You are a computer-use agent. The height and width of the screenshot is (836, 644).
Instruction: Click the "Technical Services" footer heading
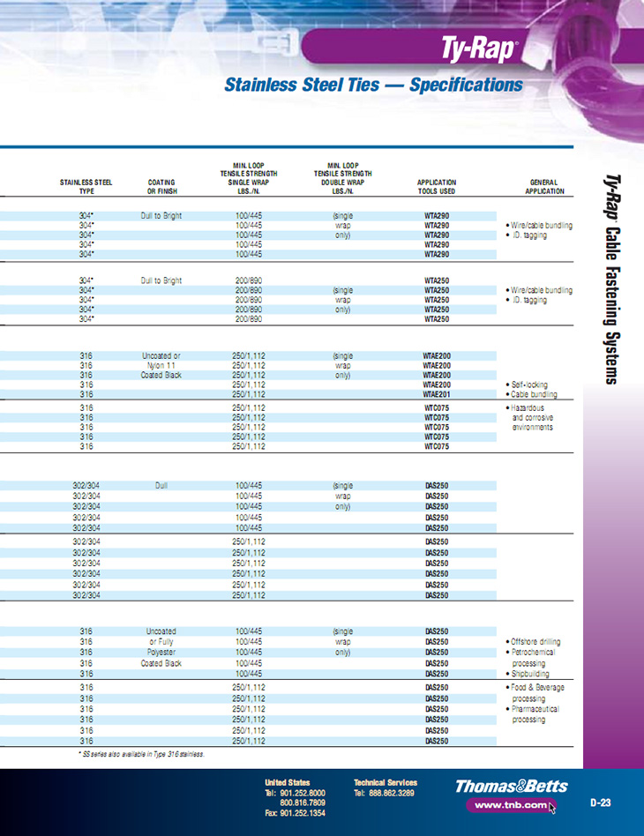point(386,783)
